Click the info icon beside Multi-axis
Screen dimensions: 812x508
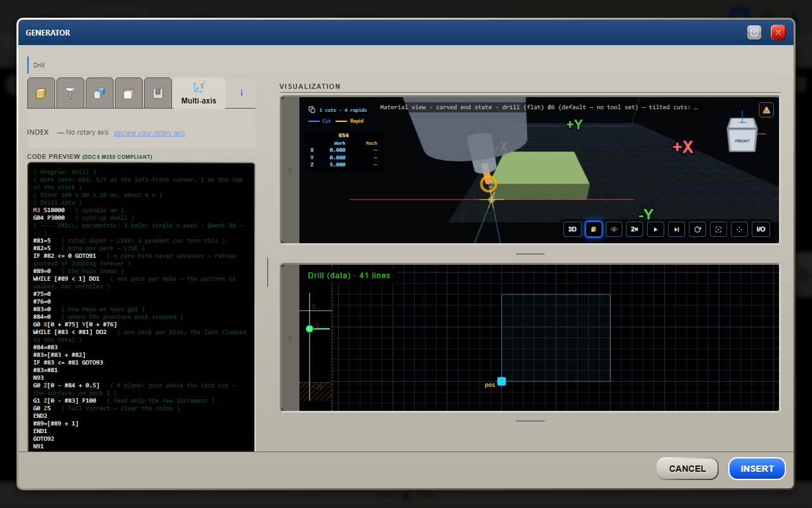point(241,93)
